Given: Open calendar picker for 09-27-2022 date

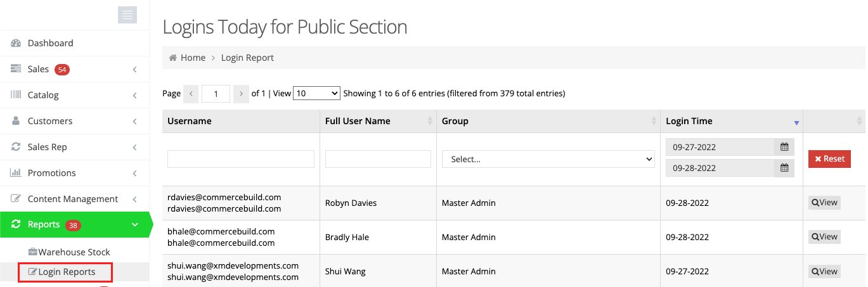Looking at the screenshot, I should tap(784, 147).
